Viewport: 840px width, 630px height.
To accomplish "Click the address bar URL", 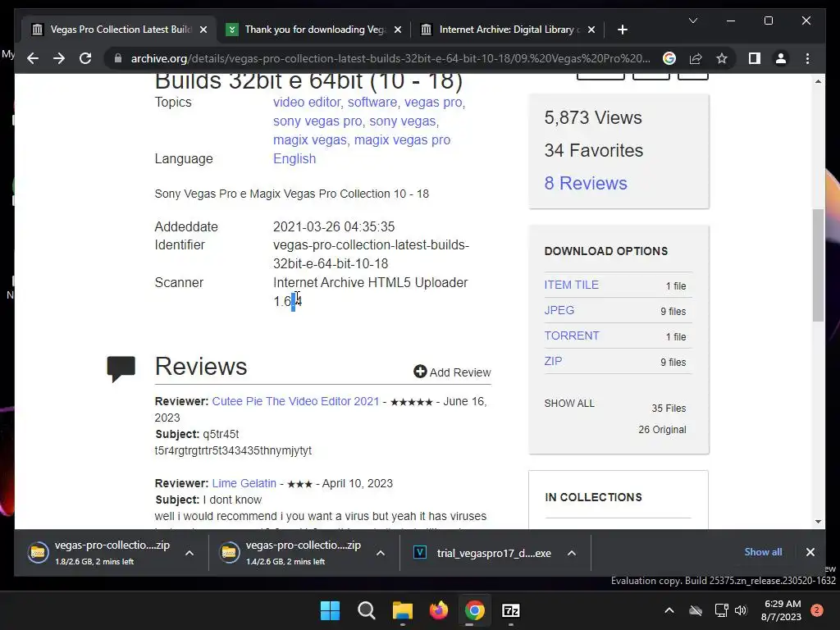I will [x=390, y=58].
